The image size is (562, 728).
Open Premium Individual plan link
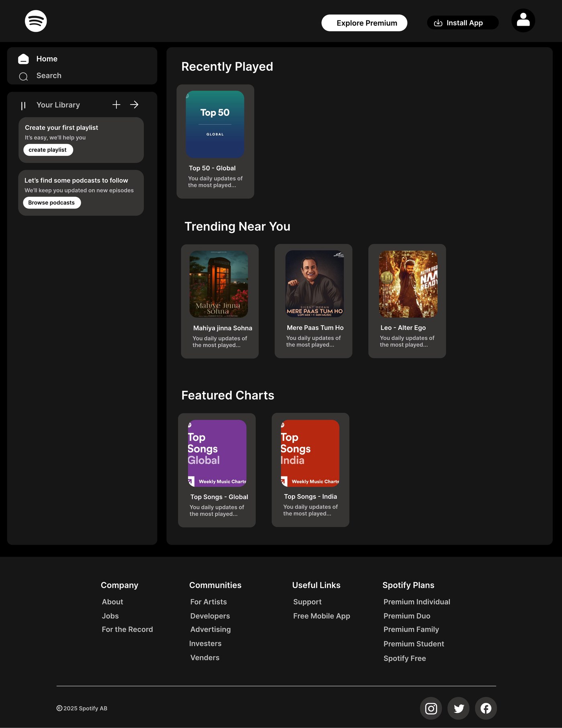coord(417,602)
